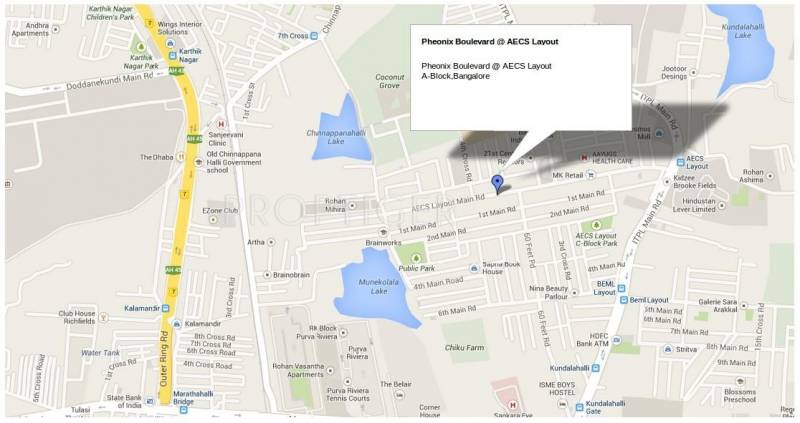Image resolution: width=800 pixels, height=423 pixels.
Task: Select the Karthik Nagar bus stop icon
Action: pyautogui.click(x=172, y=55)
